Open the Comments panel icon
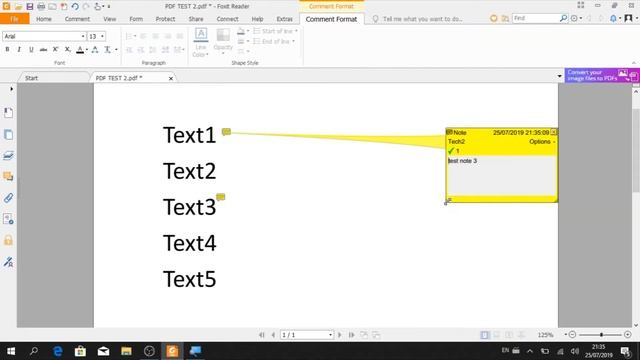The width and height of the screenshot is (640, 360). click(x=8, y=176)
